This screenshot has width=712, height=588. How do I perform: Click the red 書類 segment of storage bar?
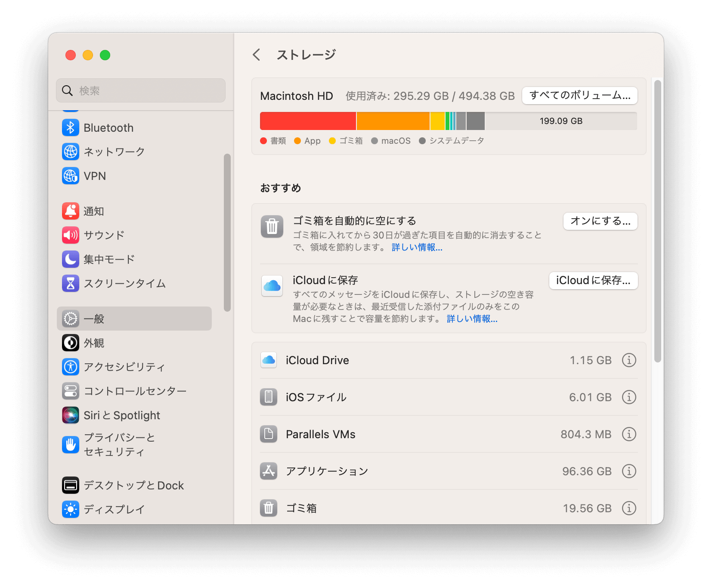tap(308, 121)
